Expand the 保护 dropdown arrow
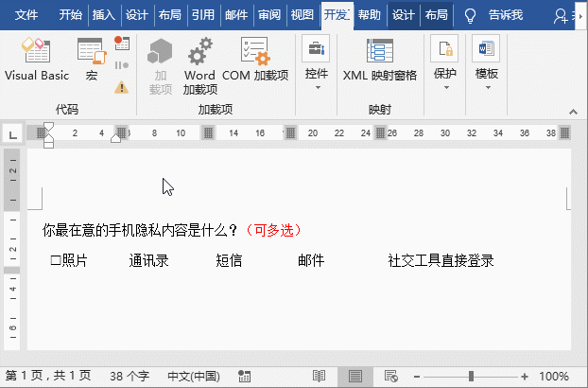 pyautogui.click(x=446, y=88)
